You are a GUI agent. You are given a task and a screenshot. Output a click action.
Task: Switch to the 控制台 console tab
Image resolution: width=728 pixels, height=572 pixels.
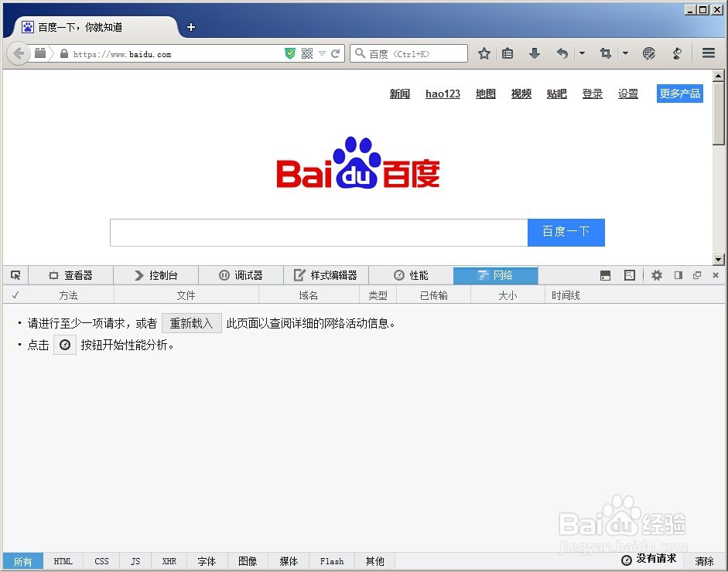coord(156,275)
